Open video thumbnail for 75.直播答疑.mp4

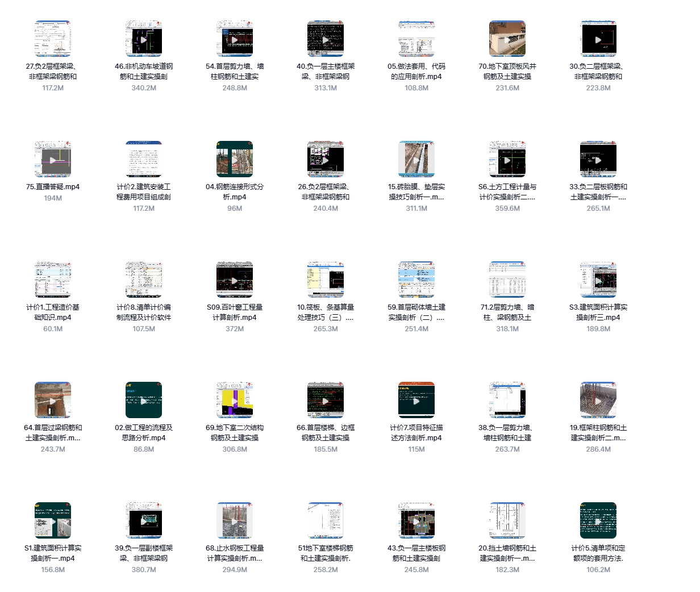click(x=53, y=160)
